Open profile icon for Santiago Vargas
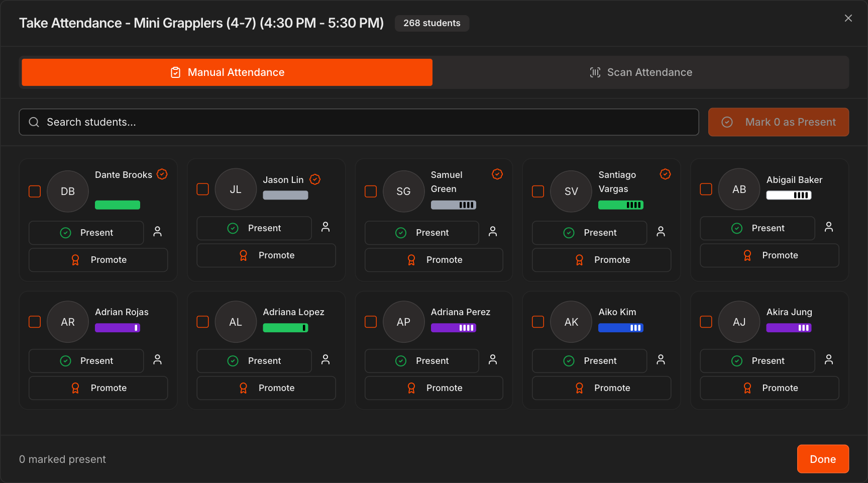868x483 pixels. click(x=661, y=232)
